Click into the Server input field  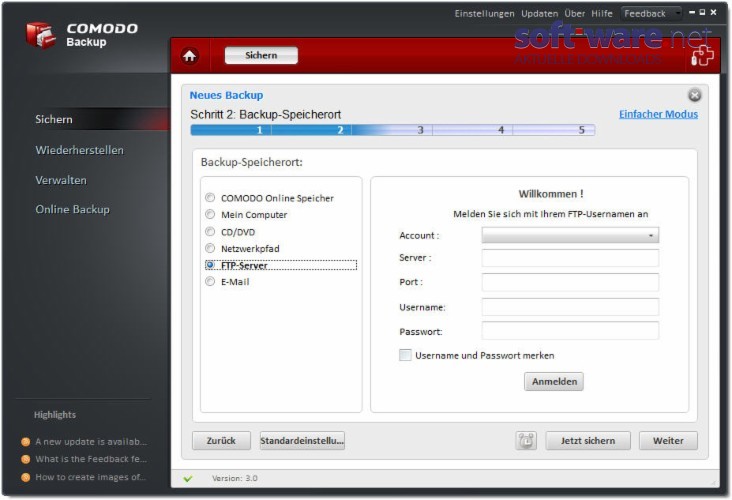click(570, 258)
